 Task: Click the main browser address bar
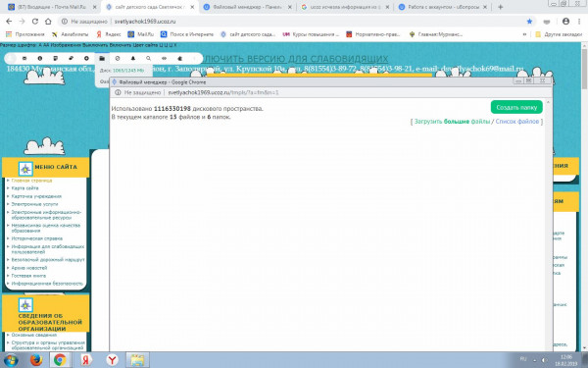coord(292,22)
